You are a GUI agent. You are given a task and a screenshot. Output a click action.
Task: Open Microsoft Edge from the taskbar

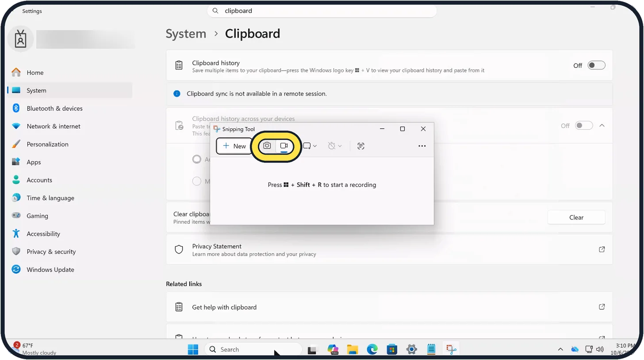372,349
